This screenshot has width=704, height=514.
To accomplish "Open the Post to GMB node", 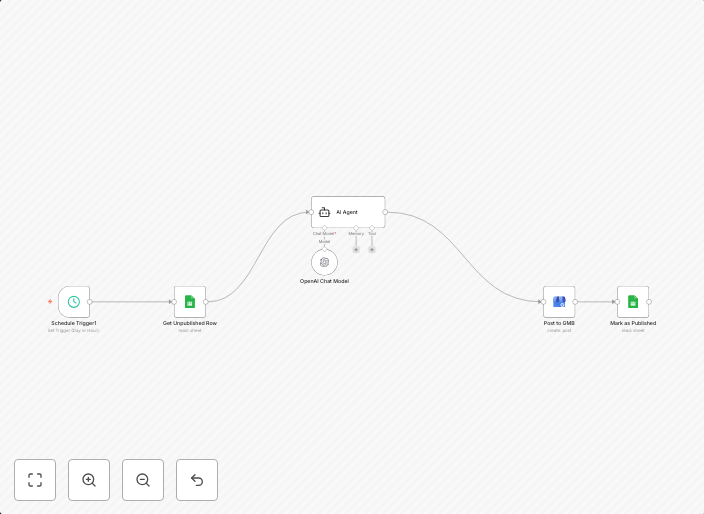I will (559, 302).
